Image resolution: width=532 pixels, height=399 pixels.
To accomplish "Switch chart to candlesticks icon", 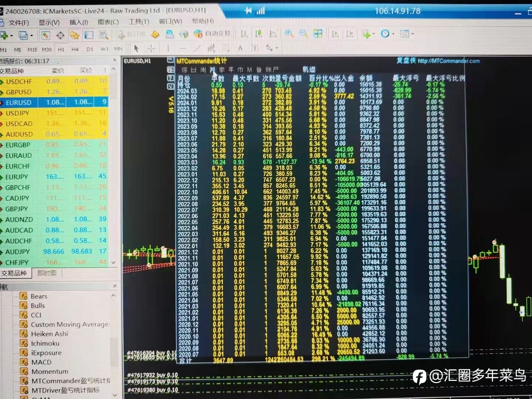I will (x=259, y=34).
